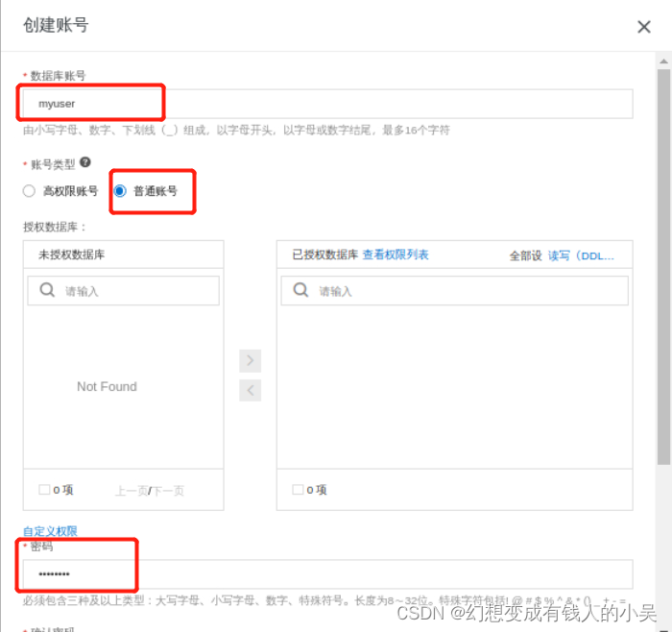Click the 未授权数据库 panel header

click(x=124, y=255)
